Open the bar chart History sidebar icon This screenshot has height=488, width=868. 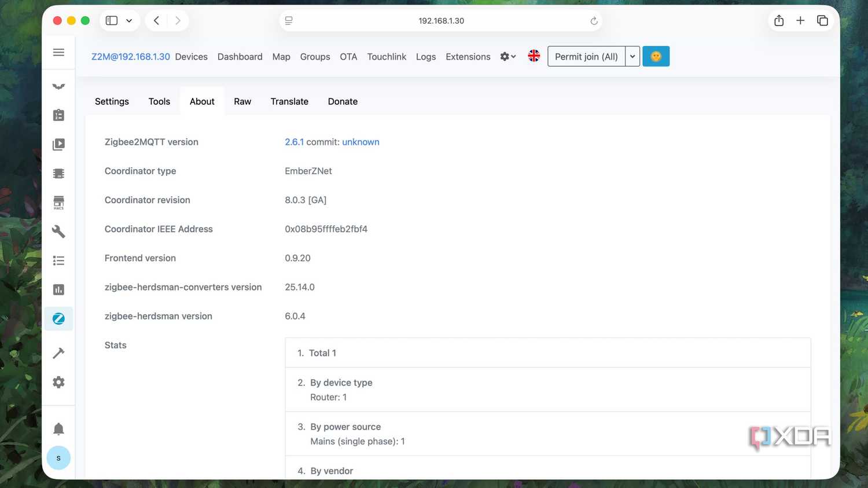pyautogui.click(x=58, y=289)
